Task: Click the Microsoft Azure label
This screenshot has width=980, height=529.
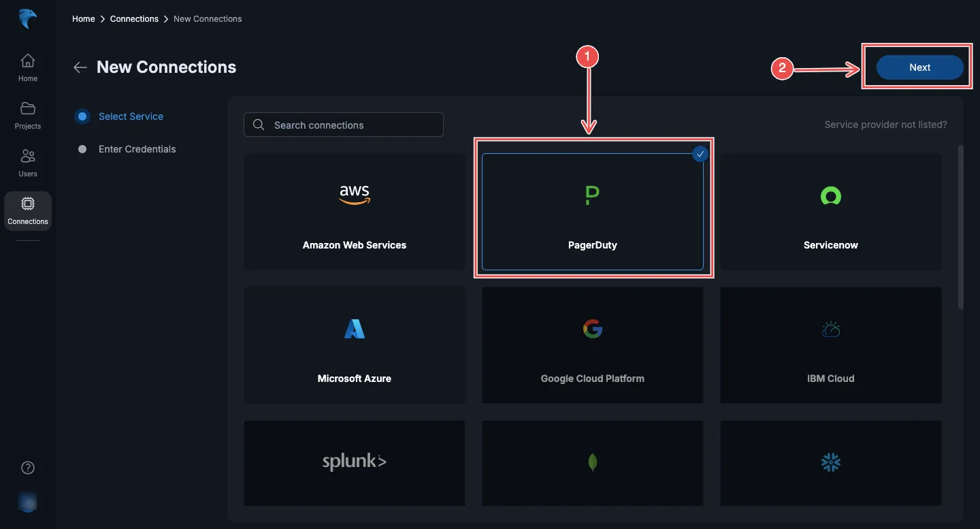Action: [x=355, y=379]
